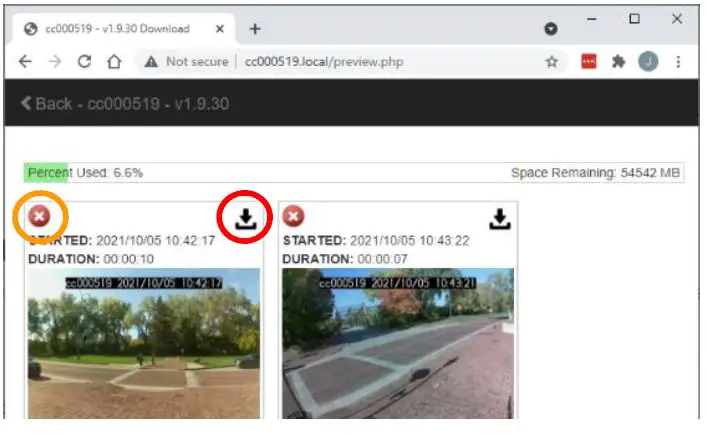707x435 pixels.
Task: Download the recording started 10:42:17
Action: (245, 219)
